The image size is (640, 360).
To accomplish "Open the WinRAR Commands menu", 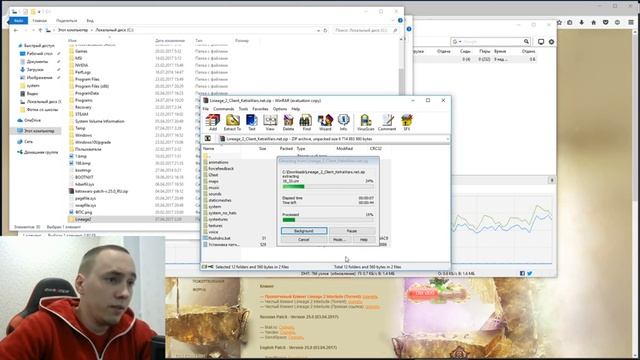I will (x=224, y=109).
